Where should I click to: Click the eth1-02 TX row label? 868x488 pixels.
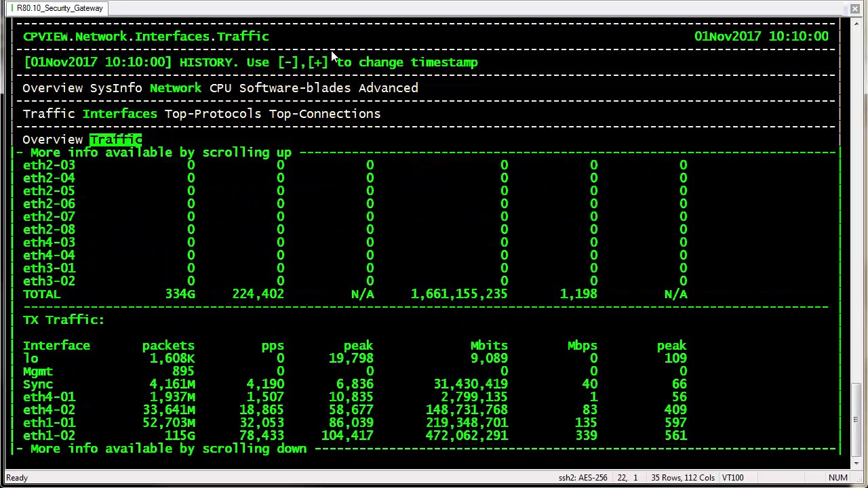click(x=49, y=436)
